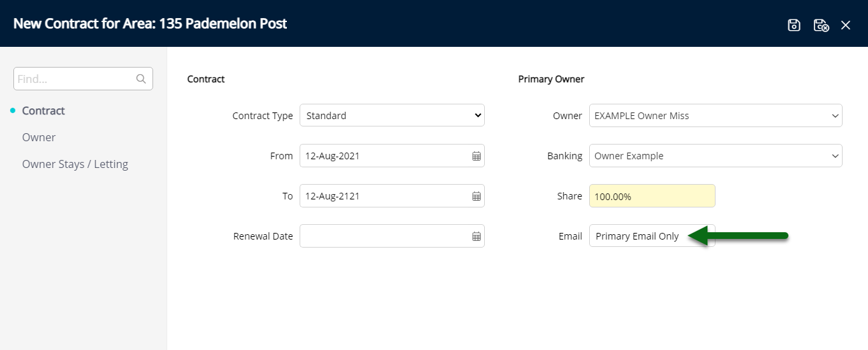Open Owner Stays / Letting section
This screenshot has width=868, height=350.
tap(75, 164)
